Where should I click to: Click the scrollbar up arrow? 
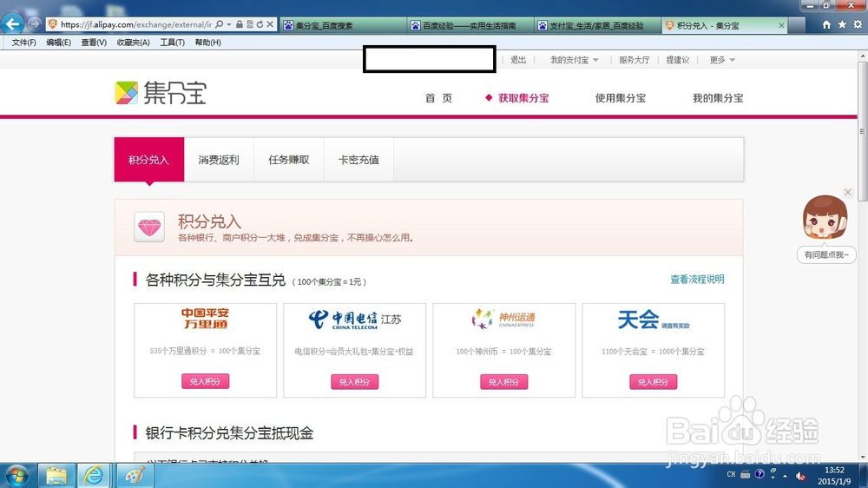point(862,56)
